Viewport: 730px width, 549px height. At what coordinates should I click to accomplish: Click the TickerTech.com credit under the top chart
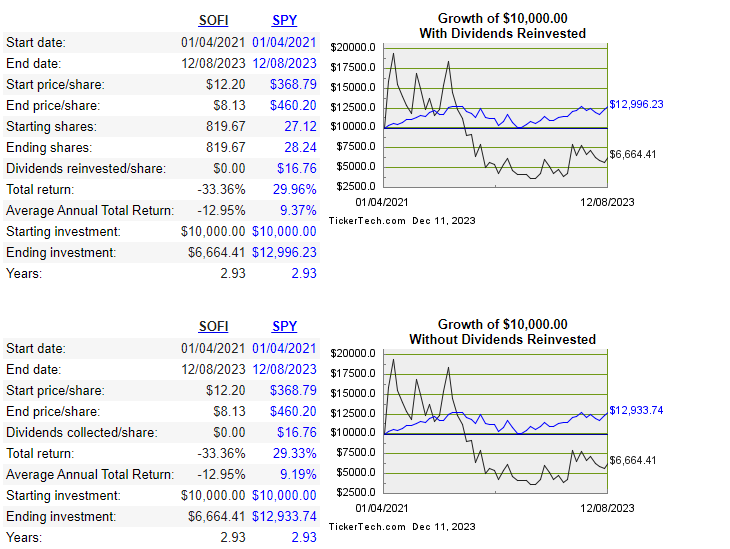367,220
